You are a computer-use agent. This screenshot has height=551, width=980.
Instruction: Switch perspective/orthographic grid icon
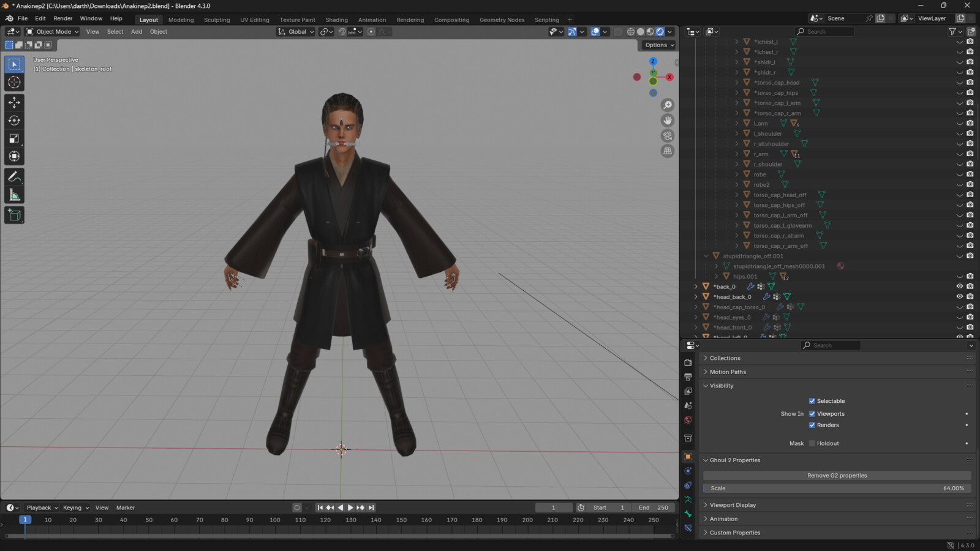(668, 151)
